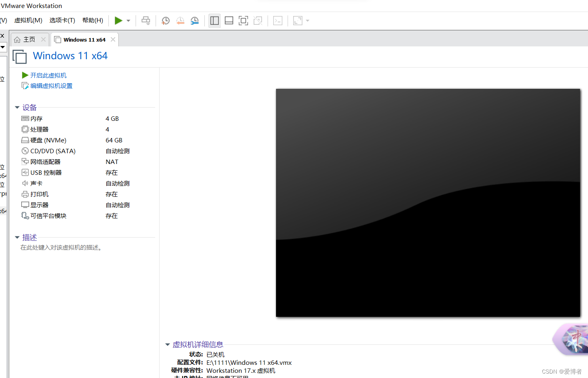Screen dimensions: 588x378
Task: Open the library panel dropdown arrow
Action: (2, 47)
